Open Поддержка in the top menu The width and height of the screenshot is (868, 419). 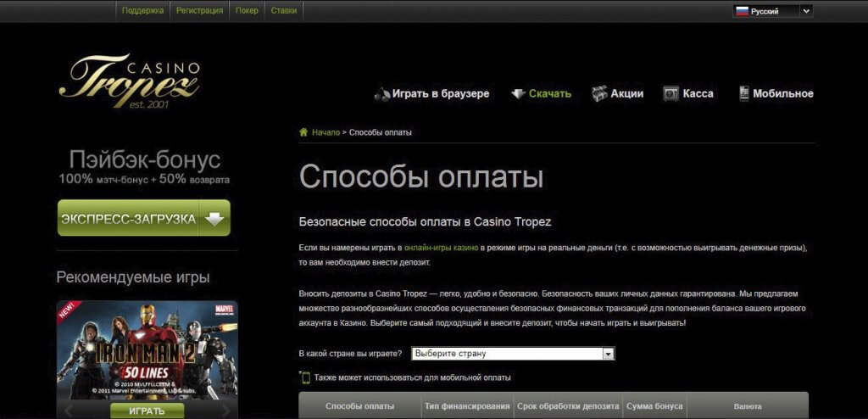142,11
